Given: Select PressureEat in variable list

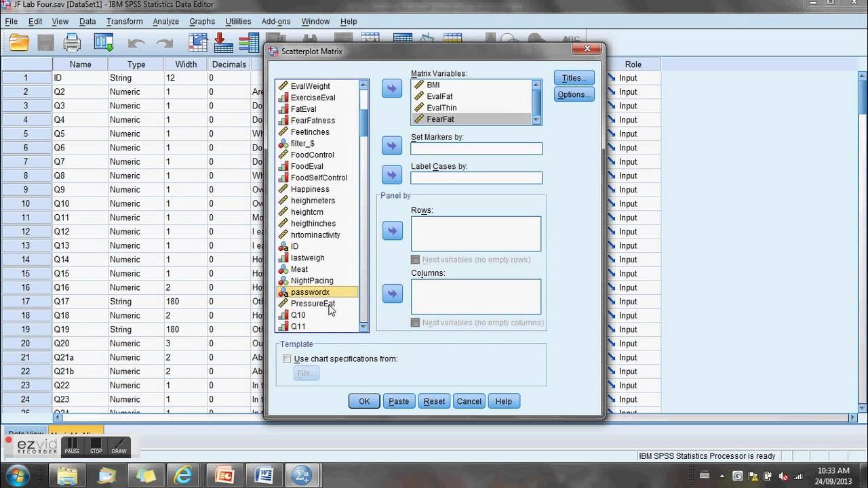Looking at the screenshot, I should pyautogui.click(x=313, y=304).
